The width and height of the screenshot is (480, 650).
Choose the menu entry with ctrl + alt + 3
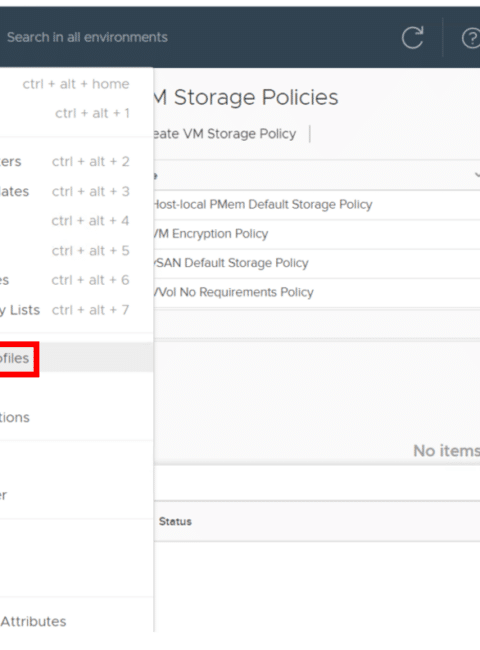click(x=77, y=191)
